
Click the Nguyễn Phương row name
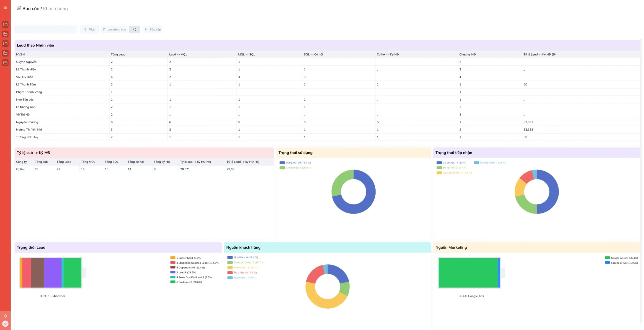(27, 122)
